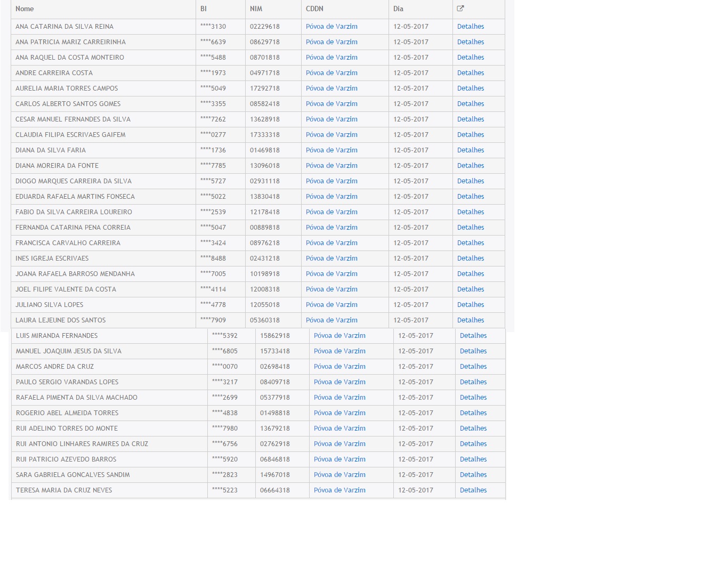This screenshot has height=582, width=728.
Task: Click Póvoa de Varzim link for Carlos Alberto Santos Gomes
Action: point(331,104)
